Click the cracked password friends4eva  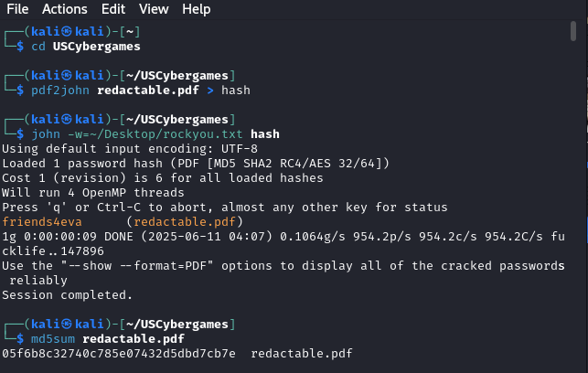42,222
